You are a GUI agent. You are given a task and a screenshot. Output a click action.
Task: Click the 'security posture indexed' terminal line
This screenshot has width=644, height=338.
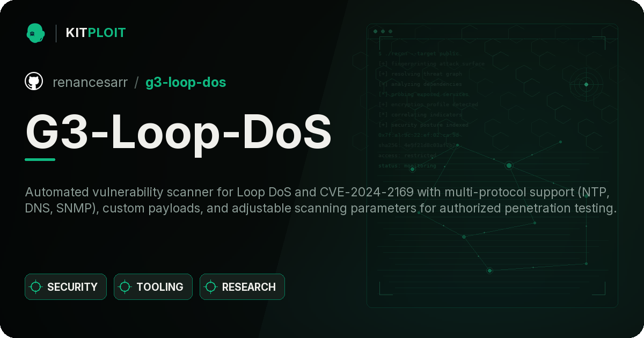423,124
